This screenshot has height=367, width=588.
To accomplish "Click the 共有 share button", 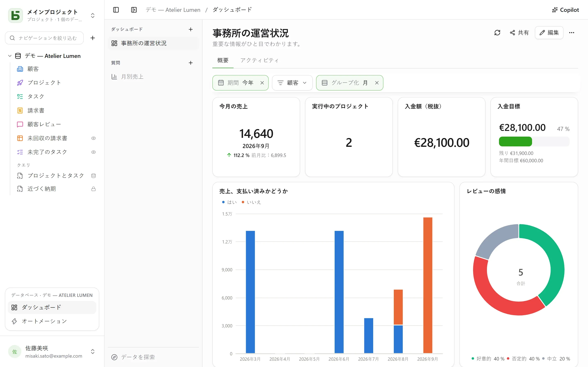I will pos(519,33).
